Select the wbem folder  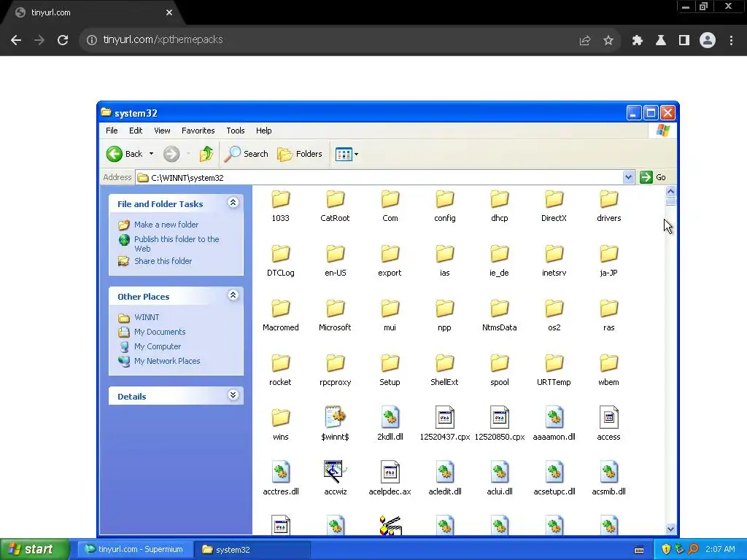tap(609, 370)
